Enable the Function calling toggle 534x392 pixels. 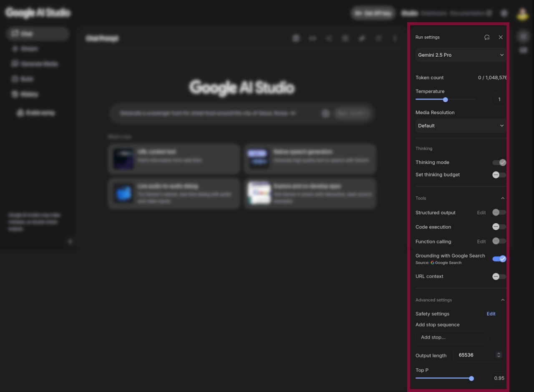[x=499, y=241]
